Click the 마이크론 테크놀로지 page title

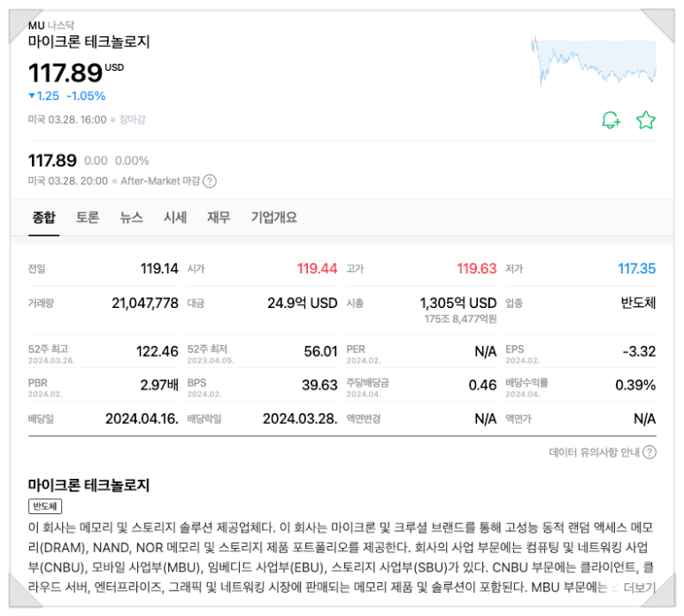coord(89,42)
